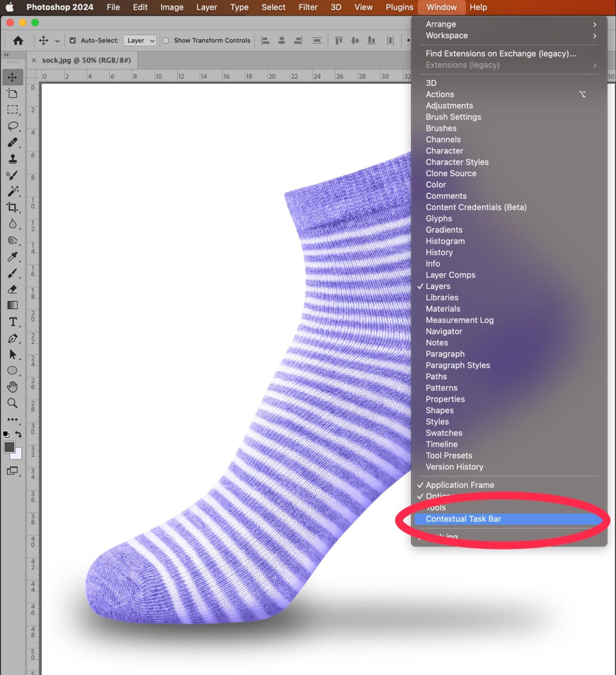
Task: Enable Show Transform Controls checkbox
Action: tap(166, 41)
